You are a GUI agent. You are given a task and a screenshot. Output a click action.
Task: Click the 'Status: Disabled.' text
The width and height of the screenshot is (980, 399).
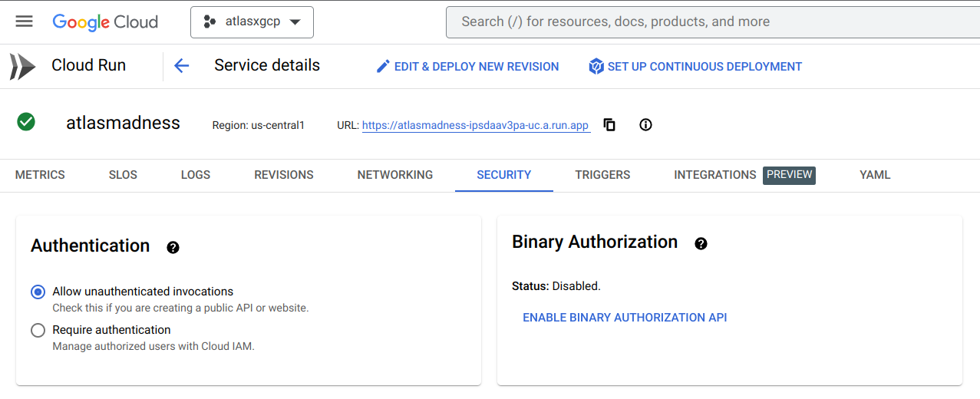click(556, 285)
